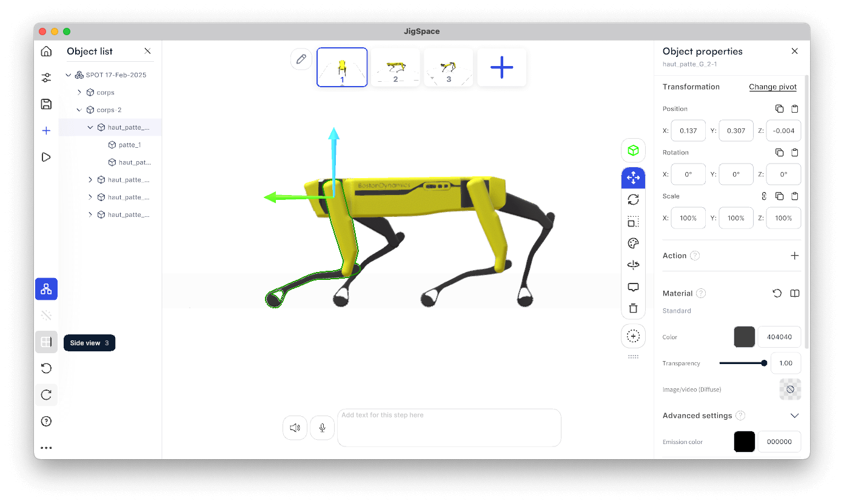844x504 pixels.
Task: Choose an Image/video diffuse texture
Action: click(x=790, y=390)
